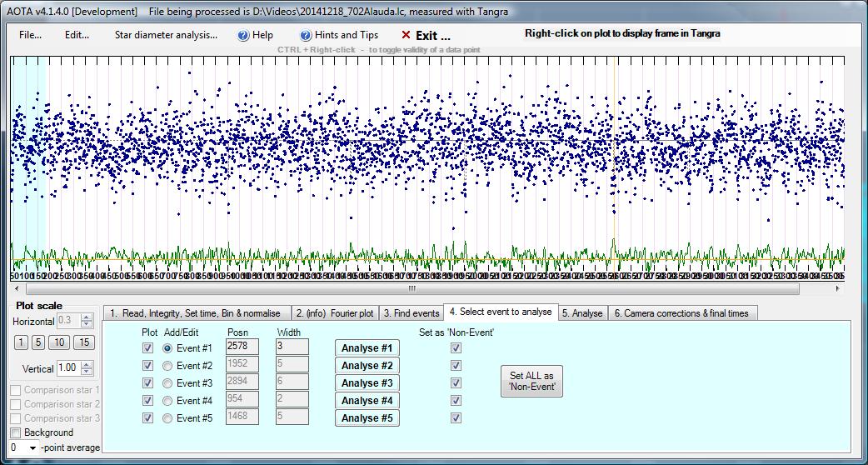The image size is (868, 465).
Task: Select the Event #1 radio button
Action: [167, 348]
